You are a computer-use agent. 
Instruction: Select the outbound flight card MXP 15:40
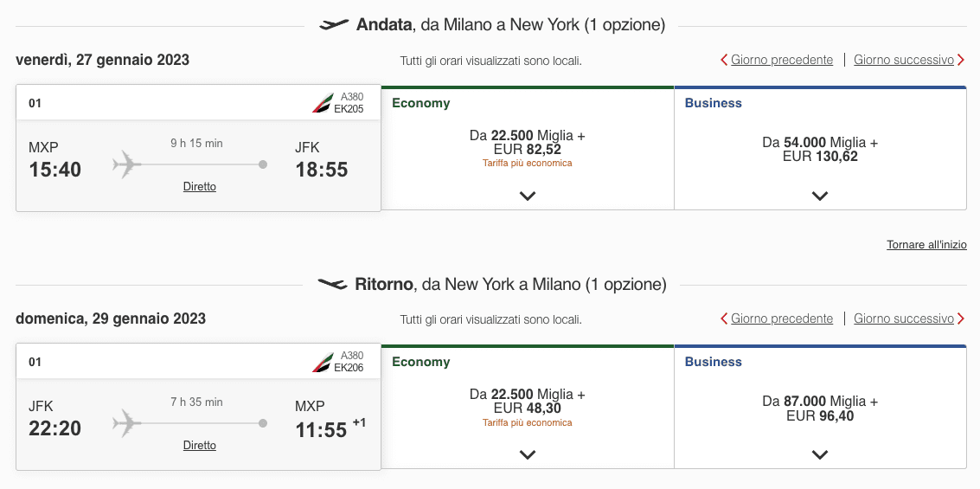[x=198, y=148]
